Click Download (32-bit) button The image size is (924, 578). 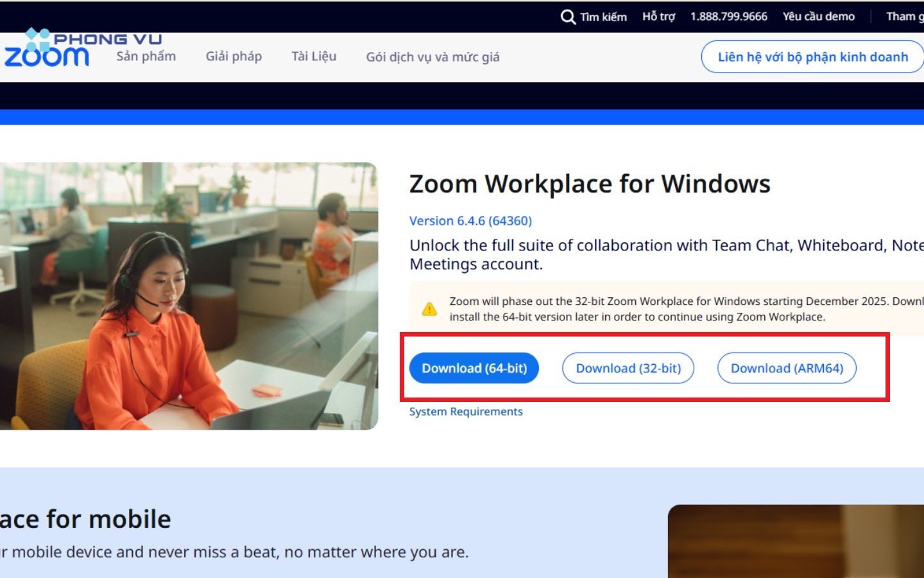[628, 368]
